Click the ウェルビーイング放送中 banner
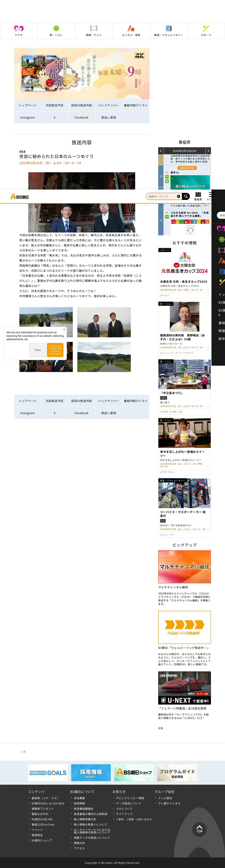Viewport: 225px width, 868px height. click(185, 627)
